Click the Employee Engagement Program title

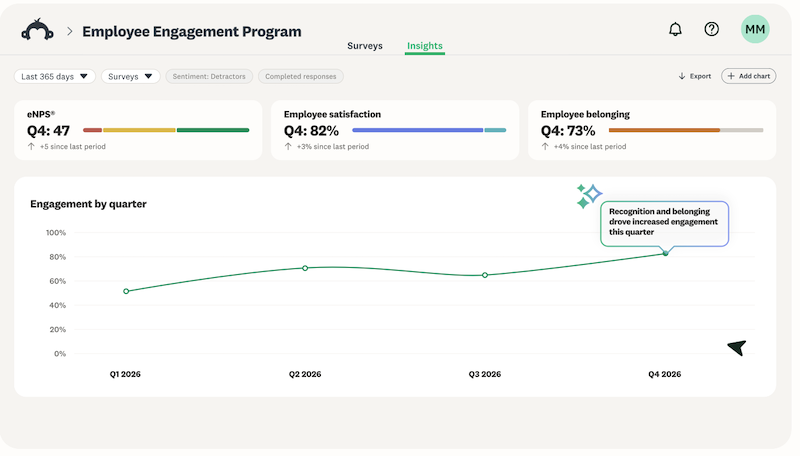click(192, 32)
